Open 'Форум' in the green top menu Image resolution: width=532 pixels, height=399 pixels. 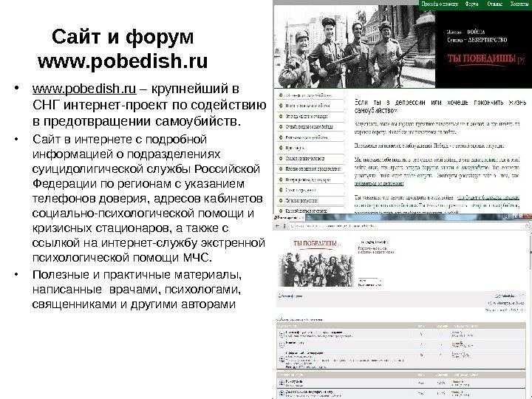(x=472, y=4)
